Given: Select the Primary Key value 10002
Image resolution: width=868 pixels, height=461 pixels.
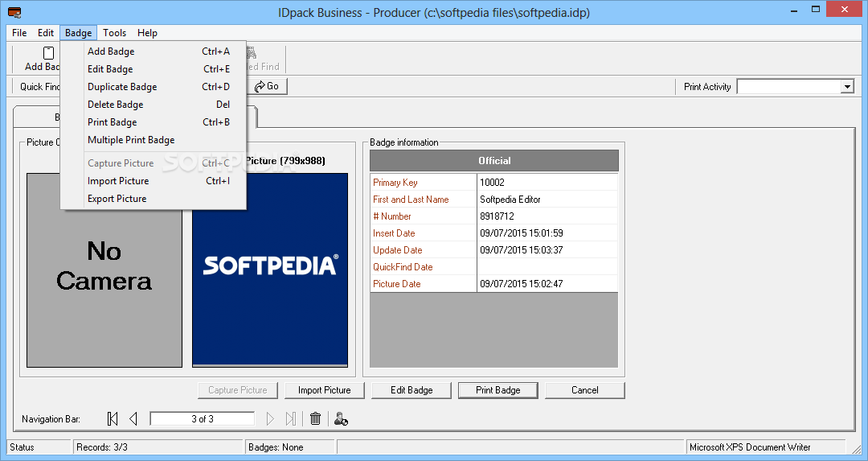Looking at the screenshot, I should [492, 183].
